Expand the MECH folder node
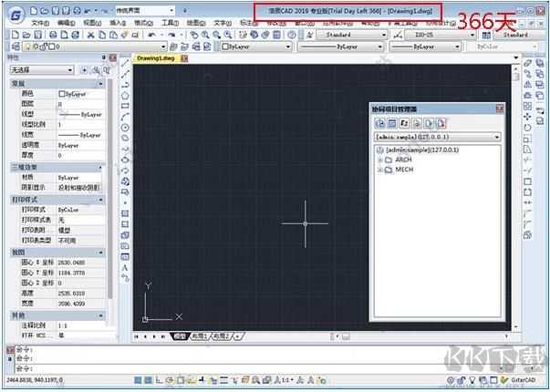Screen dimensions: 550x392 point(379,170)
